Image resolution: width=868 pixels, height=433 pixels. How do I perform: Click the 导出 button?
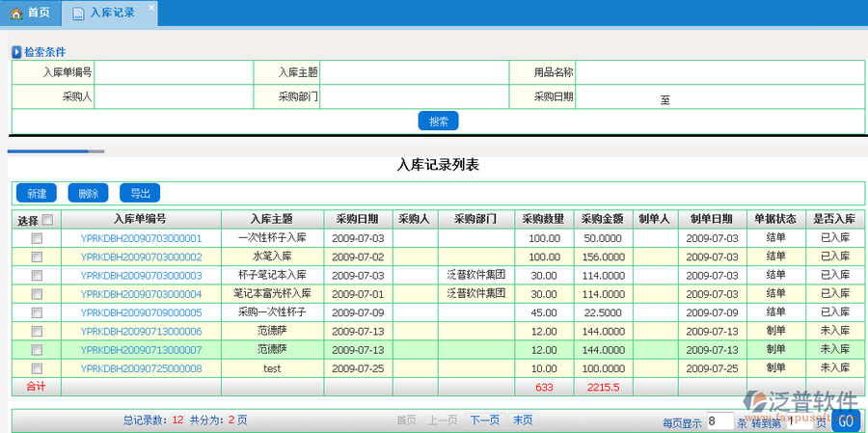click(140, 193)
